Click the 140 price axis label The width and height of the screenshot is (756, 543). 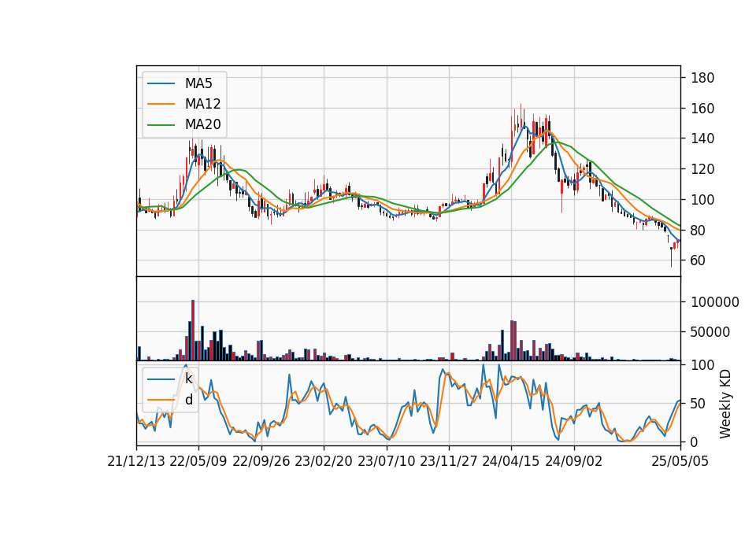tap(702, 139)
